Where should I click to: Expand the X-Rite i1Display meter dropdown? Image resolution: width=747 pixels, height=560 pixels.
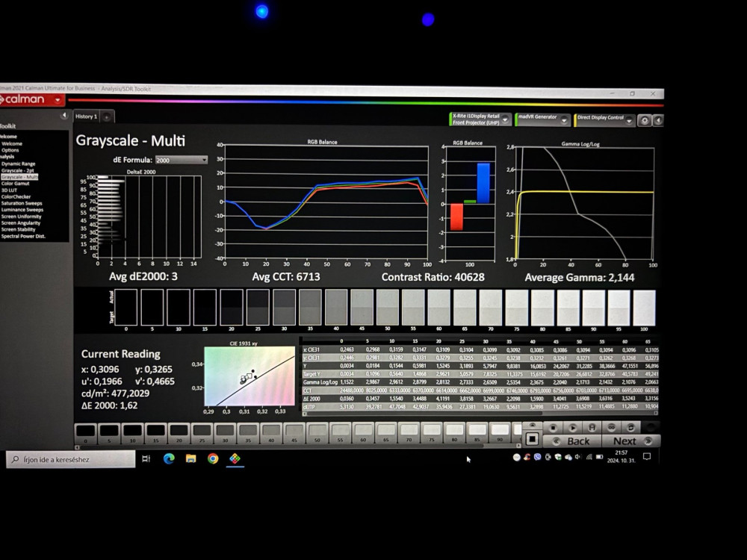pyautogui.click(x=506, y=119)
